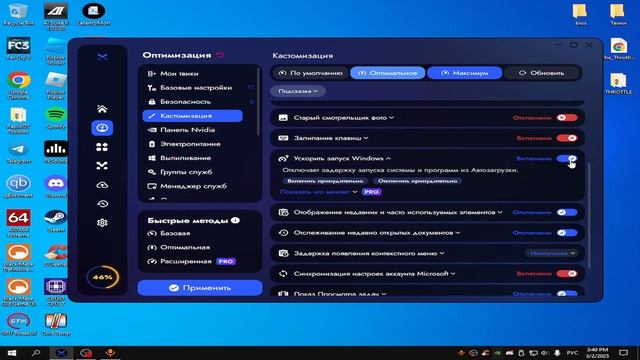Open the bios folder on desktop
This screenshot has width=640, height=360.
[580, 15]
